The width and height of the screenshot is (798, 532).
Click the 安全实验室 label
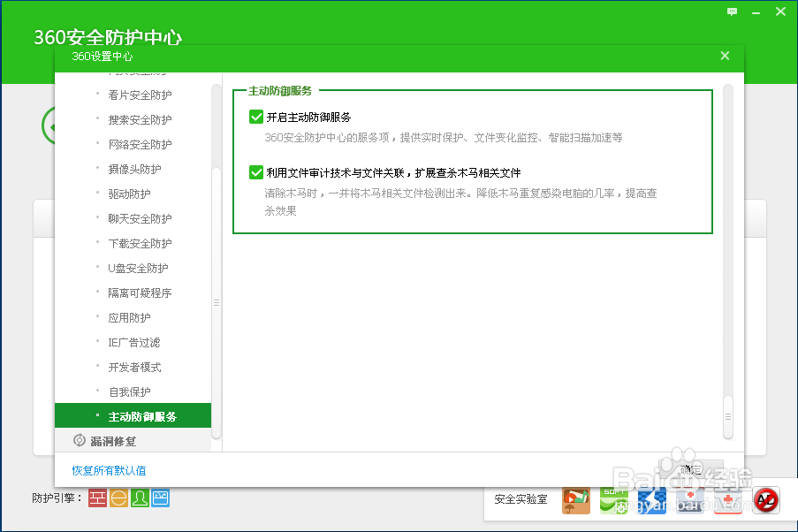pos(521,499)
